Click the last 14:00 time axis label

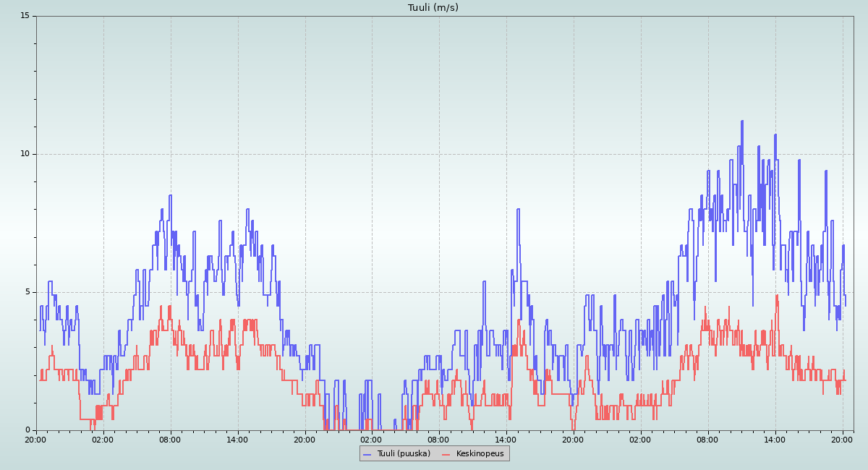point(775,439)
